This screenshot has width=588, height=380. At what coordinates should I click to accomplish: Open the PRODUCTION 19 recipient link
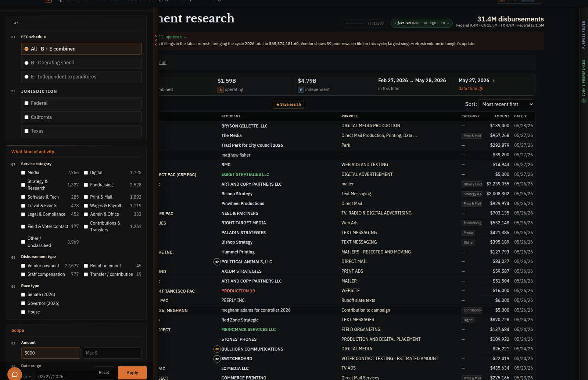238,291
